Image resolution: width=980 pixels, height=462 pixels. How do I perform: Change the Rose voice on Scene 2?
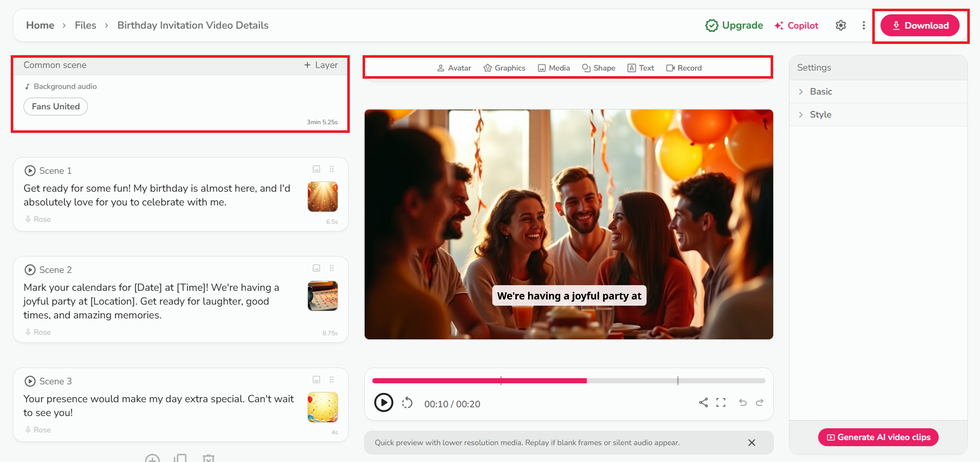click(x=38, y=332)
